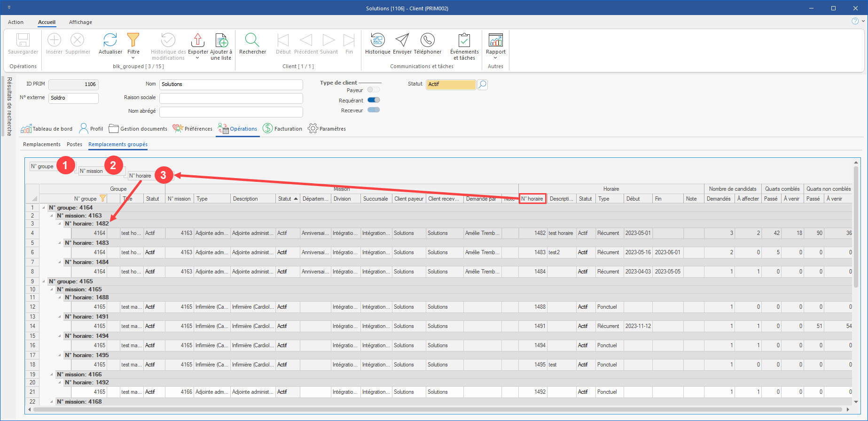Disable the Requérant toggle switch
868x421 pixels.
tap(374, 100)
